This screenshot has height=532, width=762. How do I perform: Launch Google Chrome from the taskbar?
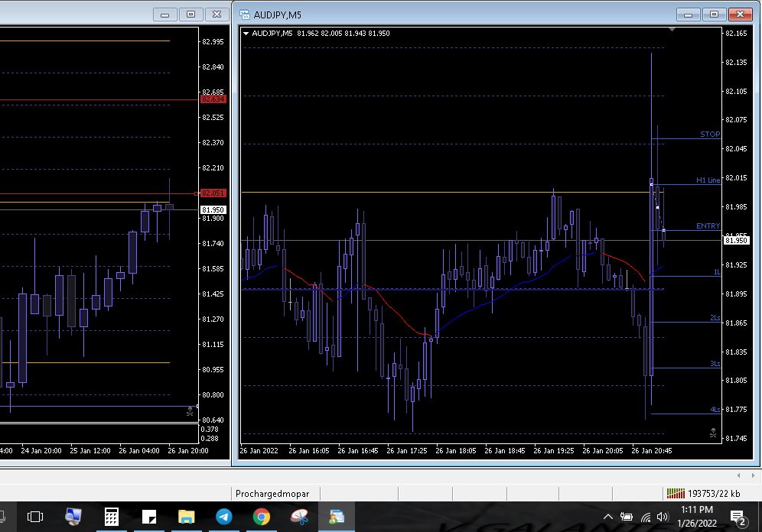pos(261,517)
